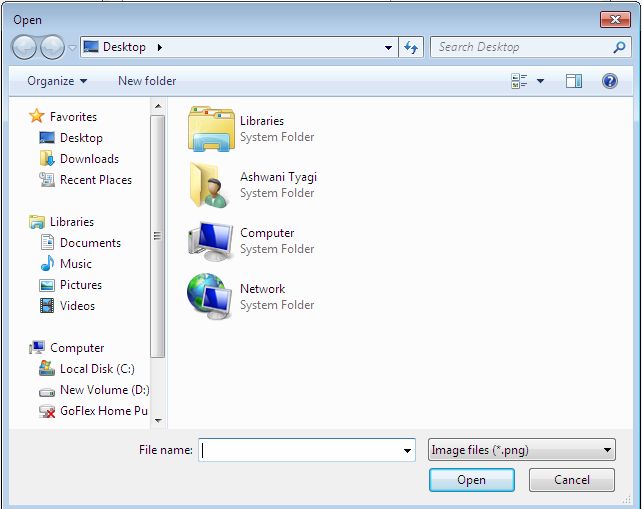Open the recent pages dropdown arrow

coord(72,48)
